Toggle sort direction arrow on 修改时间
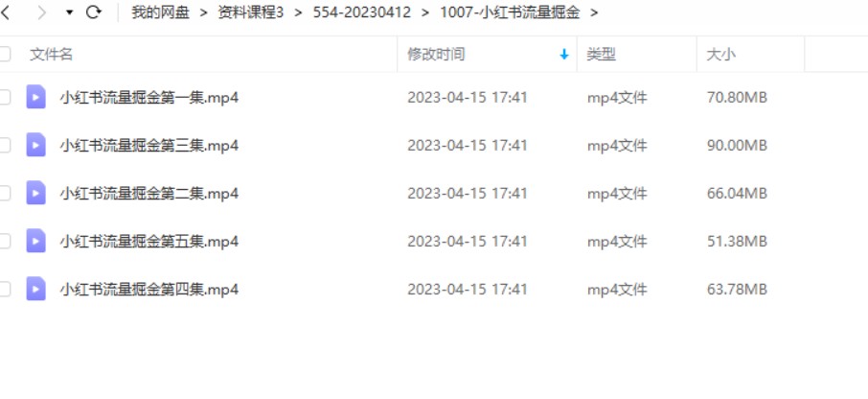This screenshot has width=868, height=399. click(x=564, y=55)
